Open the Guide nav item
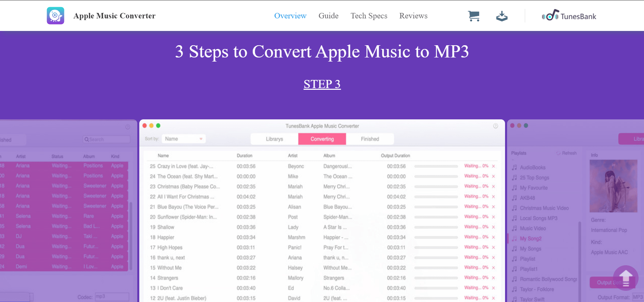 click(328, 16)
